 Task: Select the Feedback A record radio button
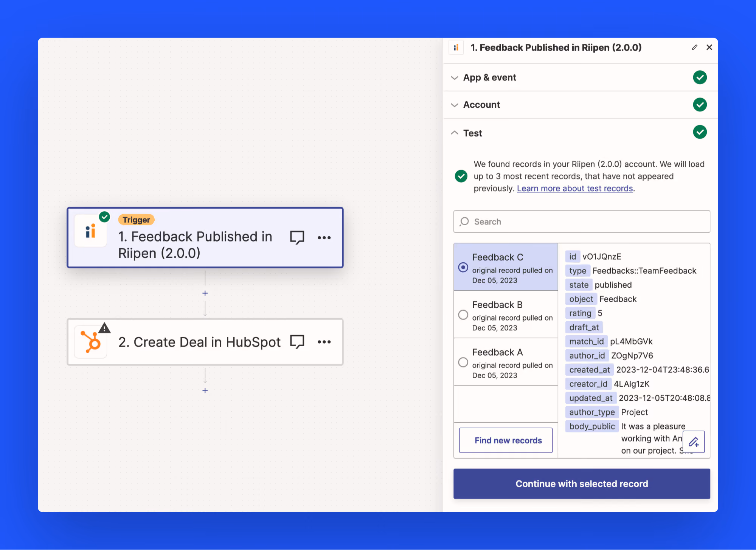[463, 362]
